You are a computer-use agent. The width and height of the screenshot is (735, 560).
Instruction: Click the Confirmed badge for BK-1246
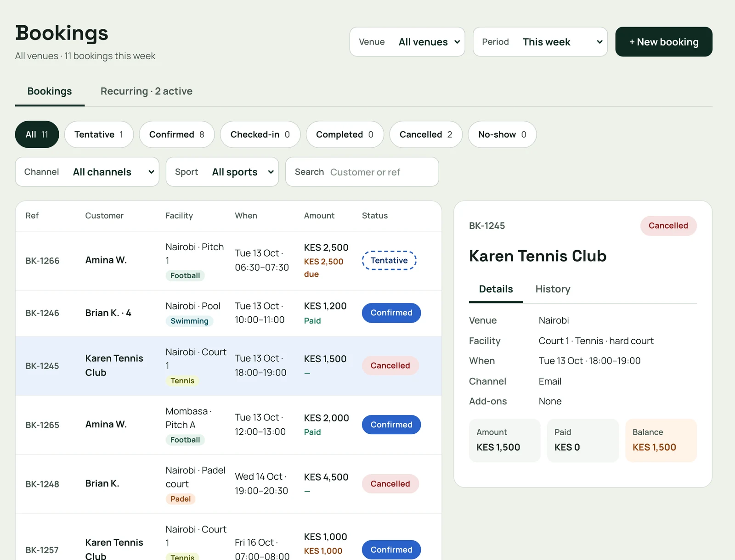coord(391,313)
